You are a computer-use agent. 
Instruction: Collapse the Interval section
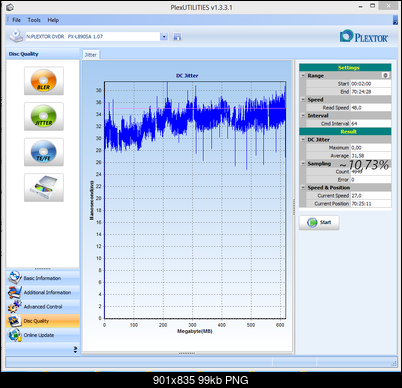point(303,115)
